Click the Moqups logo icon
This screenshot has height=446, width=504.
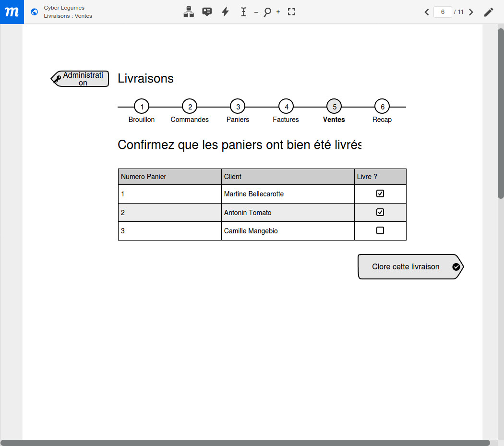point(12,12)
